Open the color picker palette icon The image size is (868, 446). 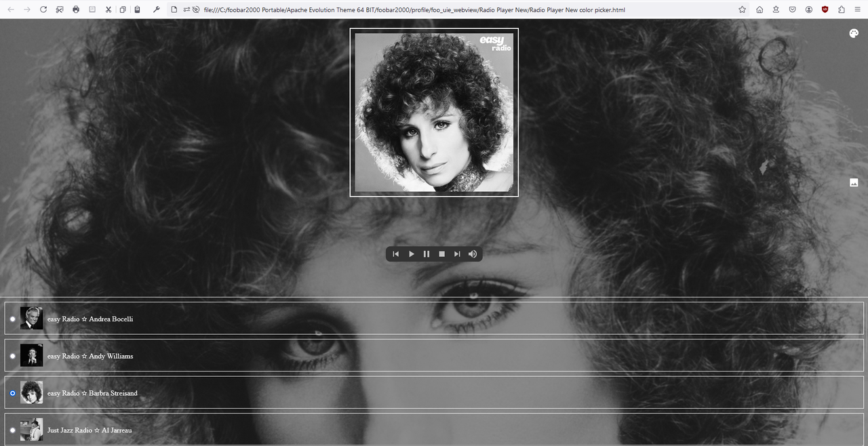pyautogui.click(x=854, y=33)
